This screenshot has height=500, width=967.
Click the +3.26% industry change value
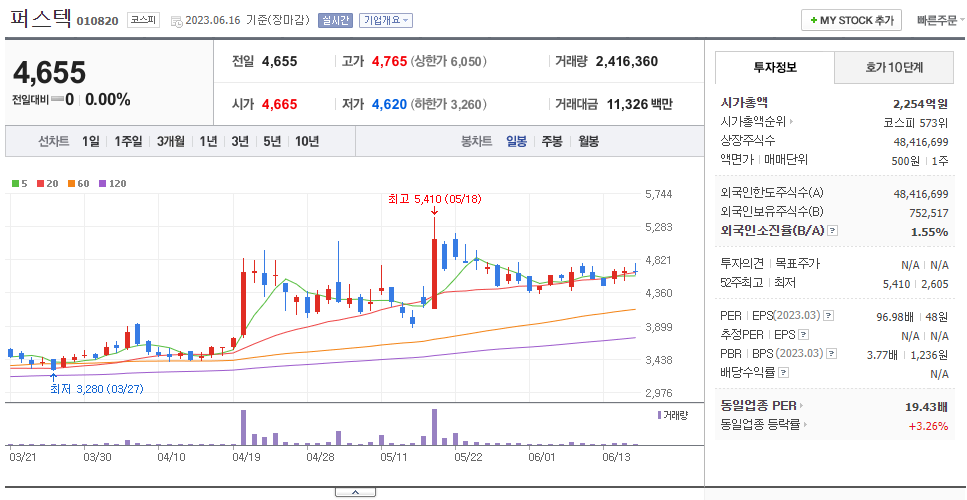tap(928, 425)
